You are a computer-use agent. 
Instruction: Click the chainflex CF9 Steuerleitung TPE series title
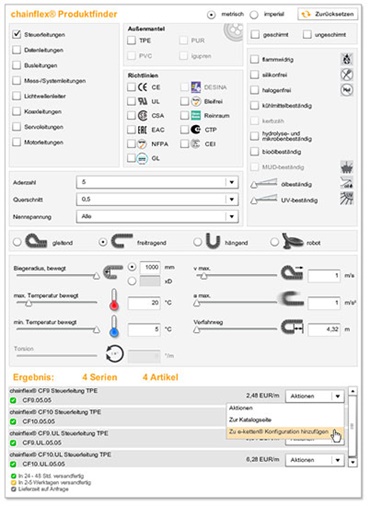54,391
